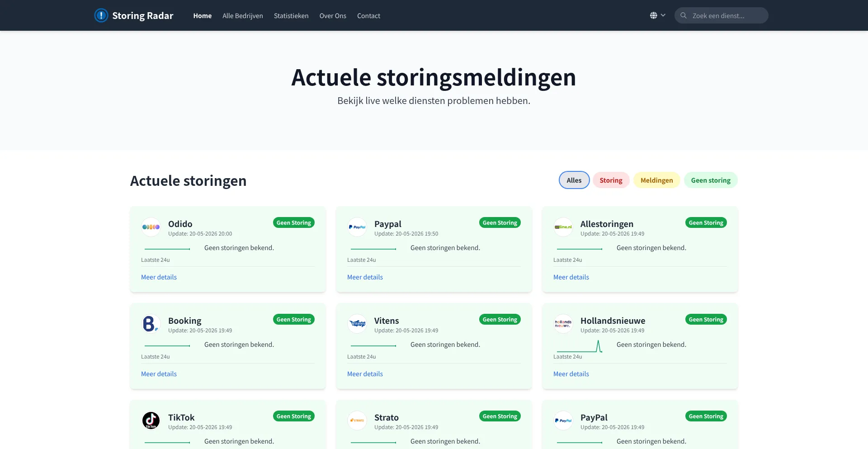Click the Hollandsnieuwe card title
This screenshot has height=449, width=868.
coord(613,321)
